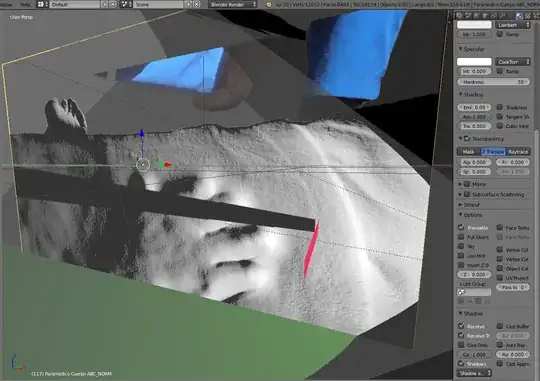Image resolution: width=540 pixels, height=381 pixels.
Task: Select the Z Transparency mode
Action: (x=493, y=152)
